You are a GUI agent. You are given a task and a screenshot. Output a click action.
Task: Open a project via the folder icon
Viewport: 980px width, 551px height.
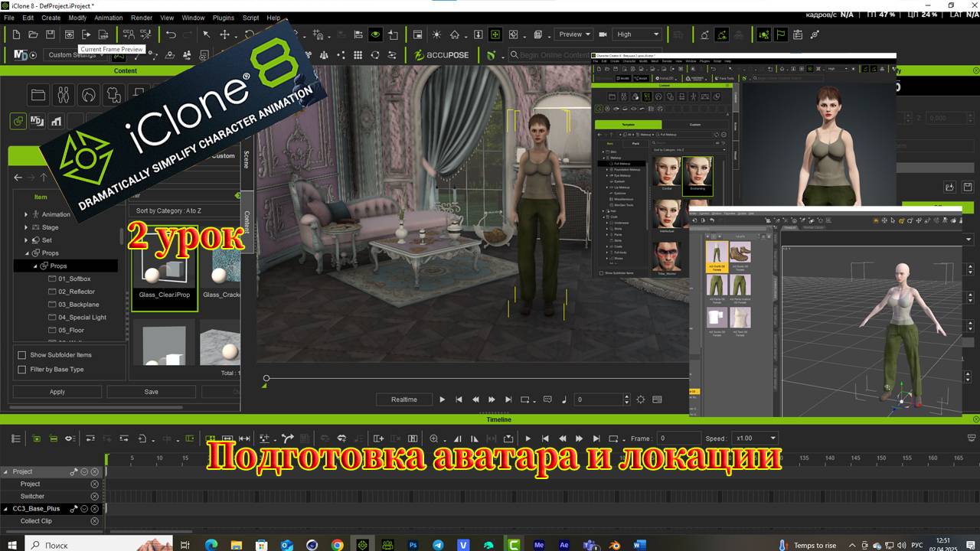coord(33,34)
